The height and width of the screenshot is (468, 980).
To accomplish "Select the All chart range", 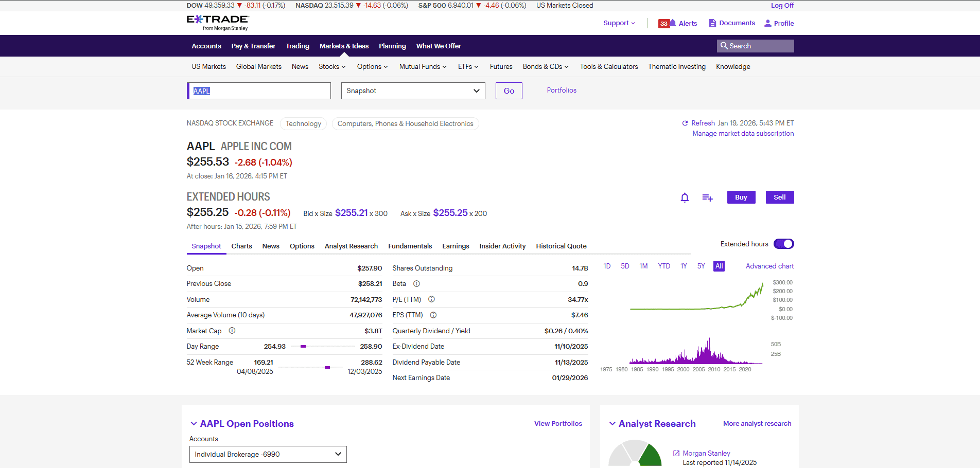I will click(x=719, y=266).
